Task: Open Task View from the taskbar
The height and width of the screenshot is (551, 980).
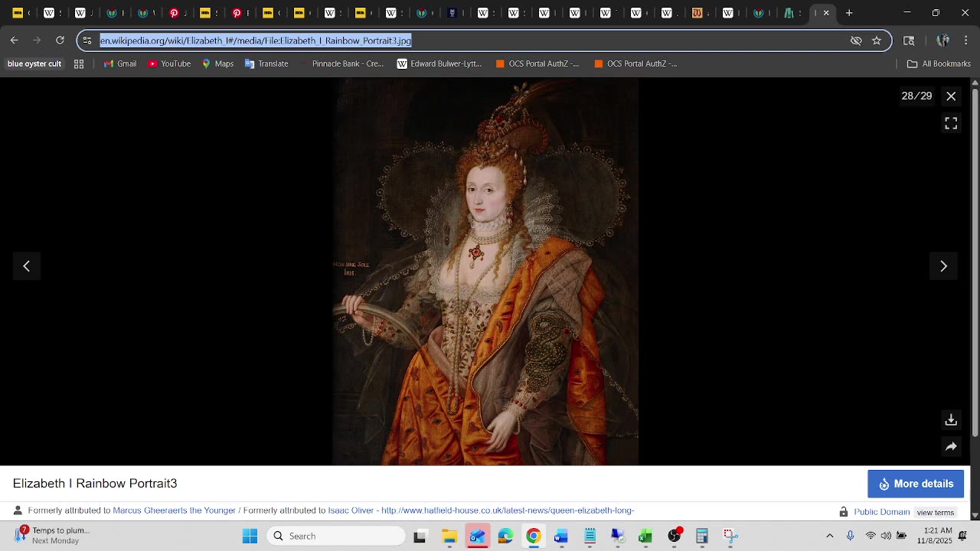Action: pyautogui.click(x=420, y=536)
